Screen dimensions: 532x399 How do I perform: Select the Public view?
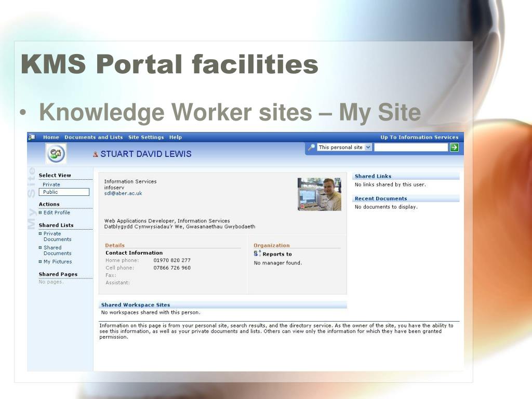pyautogui.click(x=64, y=192)
